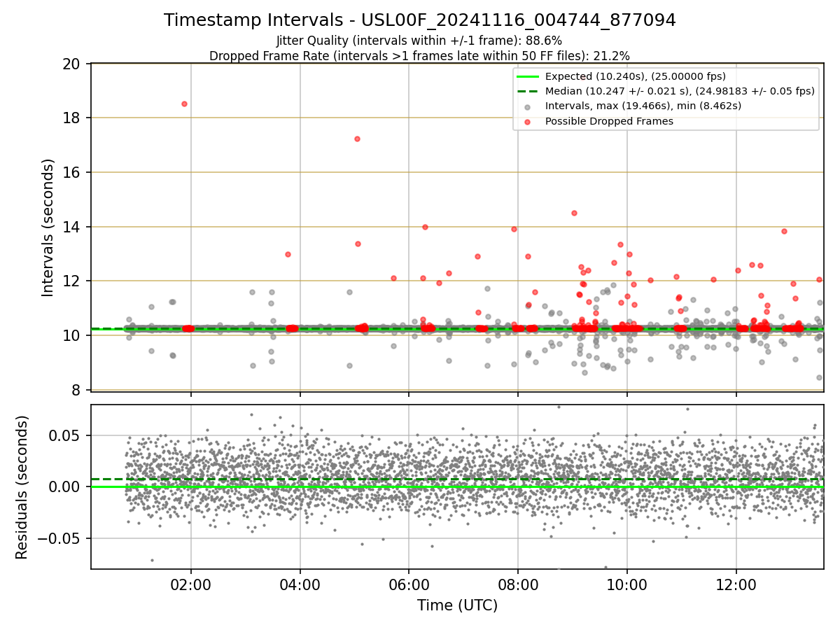Click the red point near 13 seconds before 04:00
Screen dimensions: 840x630
coord(288,254)
